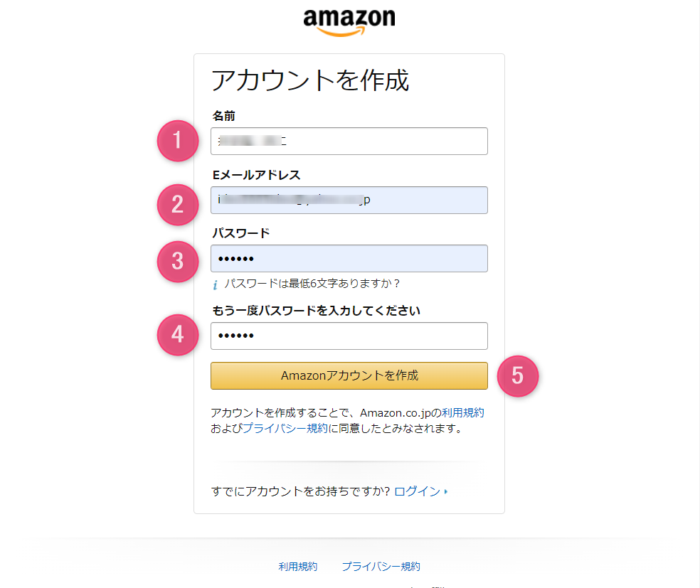
Task: Click into the Eメールアドレス input field
Action: coord(349,200)
